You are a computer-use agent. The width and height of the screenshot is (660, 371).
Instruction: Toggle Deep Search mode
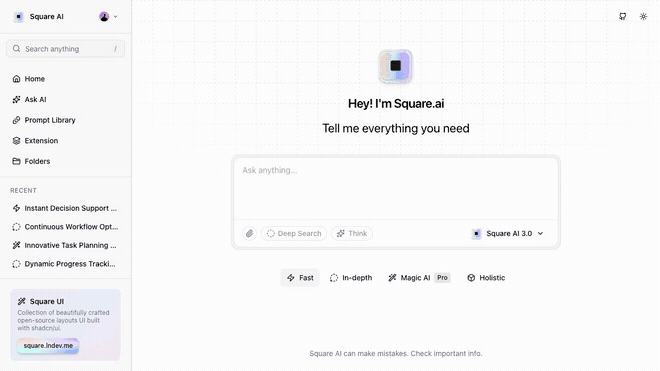294,233
